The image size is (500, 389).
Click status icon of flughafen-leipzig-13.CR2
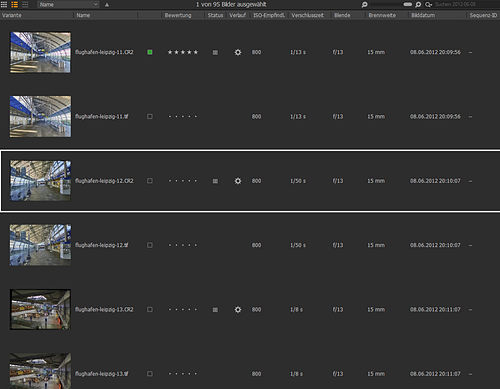(x=215, y=310)
